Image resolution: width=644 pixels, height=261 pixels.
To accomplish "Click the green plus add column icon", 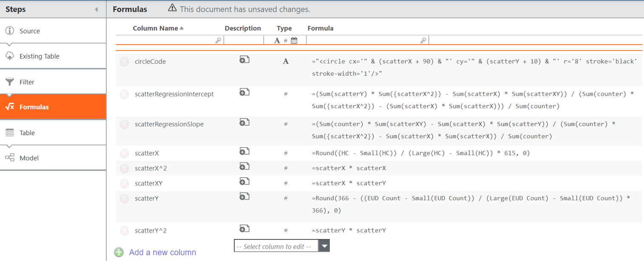I will point(119,252).
